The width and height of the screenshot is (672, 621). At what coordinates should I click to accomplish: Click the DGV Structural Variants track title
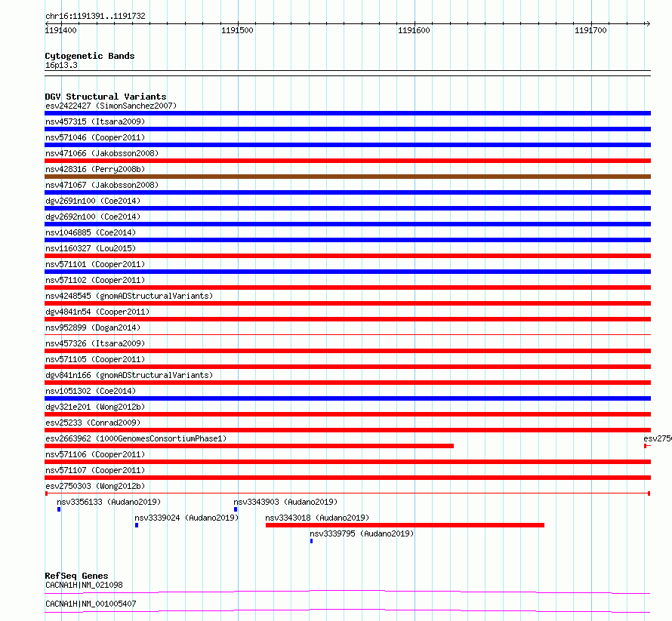(x=106, y=97)
